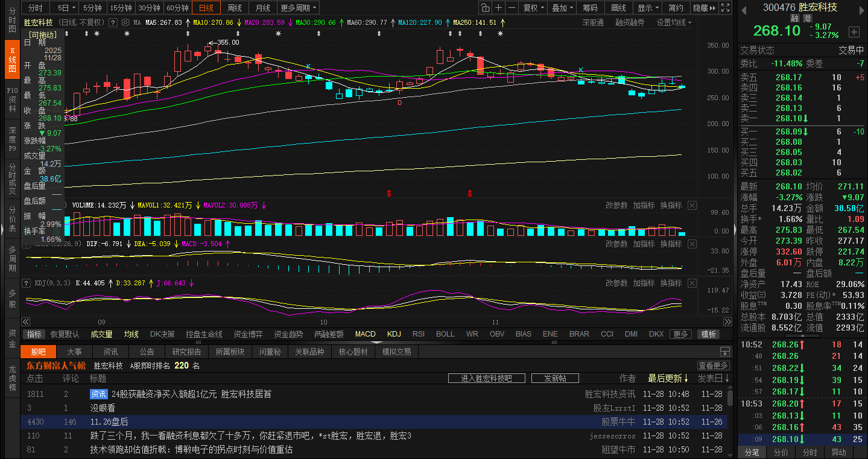Click 进入胜宏科技吧 button
The width and height of the screenshot is (868, 459).
coord(486,378)
